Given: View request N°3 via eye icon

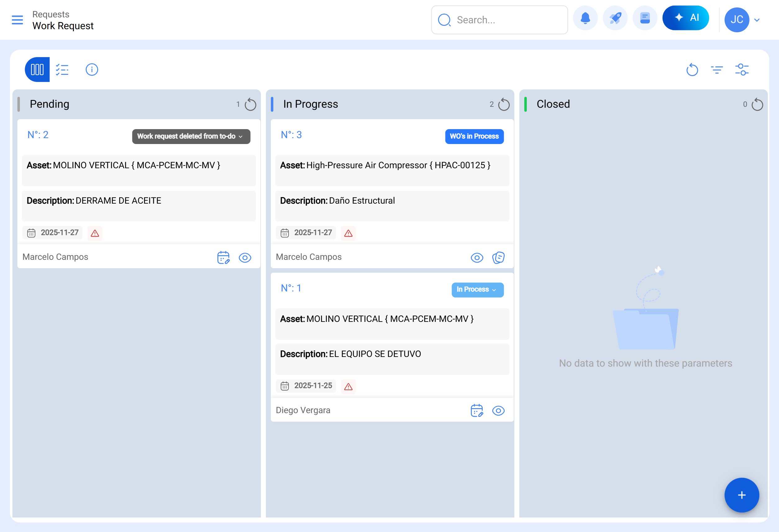Looking at the screenshot, I should point(477,258).
